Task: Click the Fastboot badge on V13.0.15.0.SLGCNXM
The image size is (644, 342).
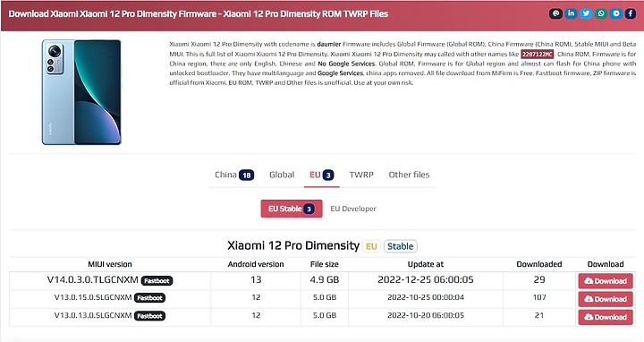Action: 149,298
